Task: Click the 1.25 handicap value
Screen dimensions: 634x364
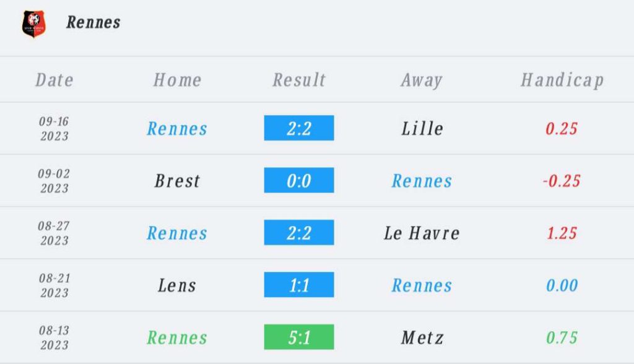Action: [x=562, y=233]
